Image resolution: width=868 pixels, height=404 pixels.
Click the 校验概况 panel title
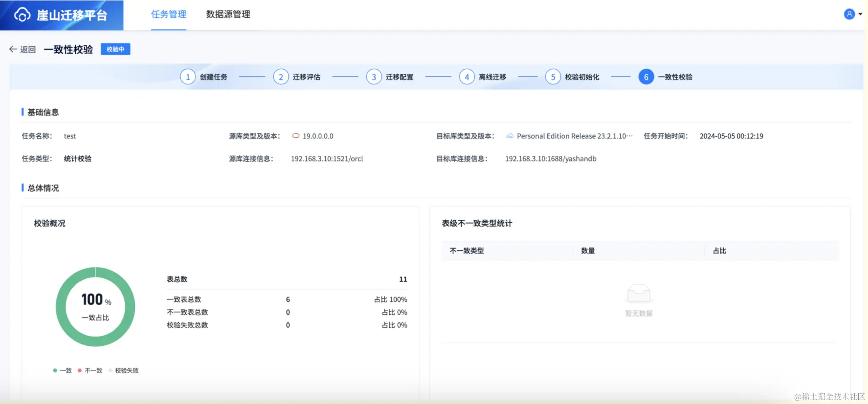pos(50,223)
